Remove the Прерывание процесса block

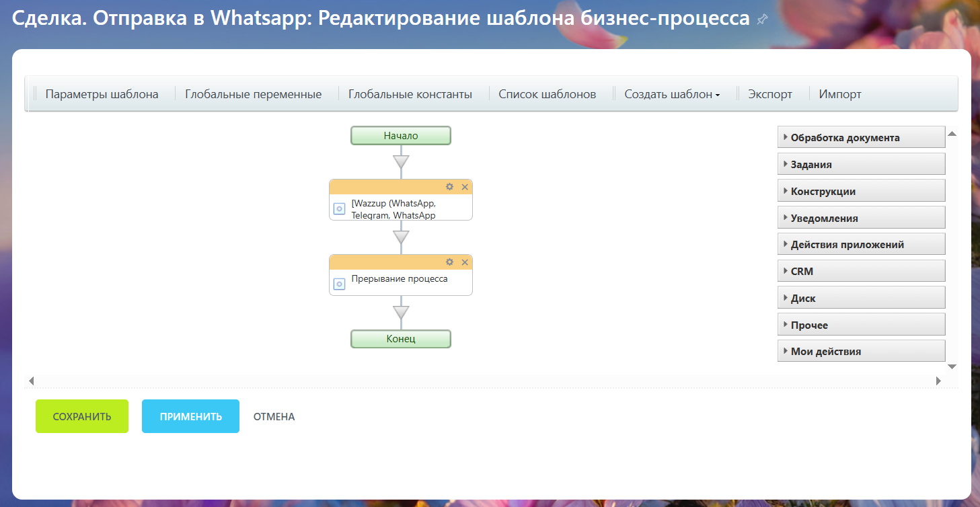point(465,262)
